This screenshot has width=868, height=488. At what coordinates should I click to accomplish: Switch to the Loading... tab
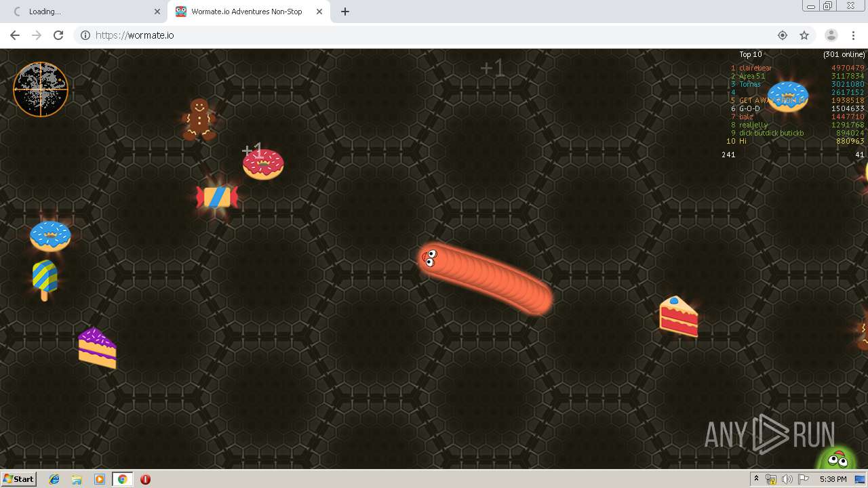85,12
